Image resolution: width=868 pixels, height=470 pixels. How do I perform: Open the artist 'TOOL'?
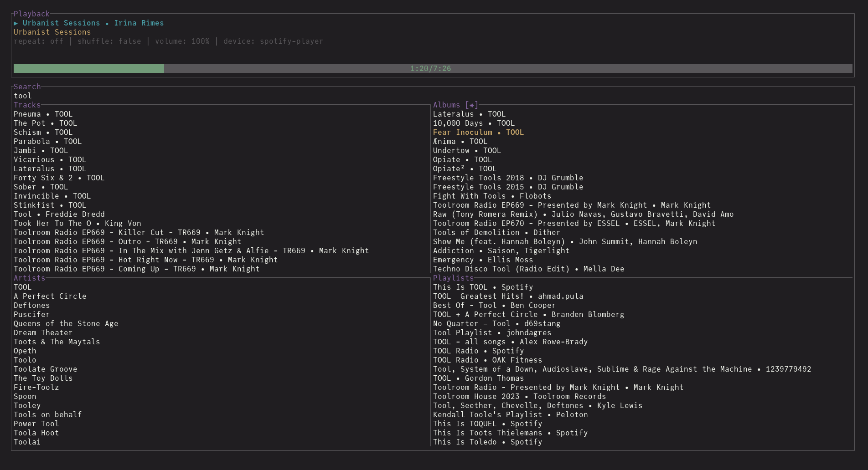(22, 287)
